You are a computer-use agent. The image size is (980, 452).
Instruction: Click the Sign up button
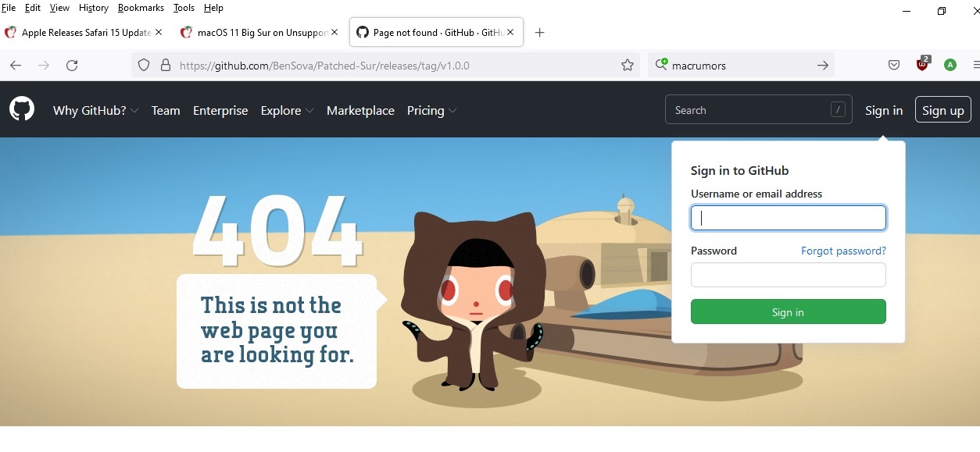tap(943, 110)
